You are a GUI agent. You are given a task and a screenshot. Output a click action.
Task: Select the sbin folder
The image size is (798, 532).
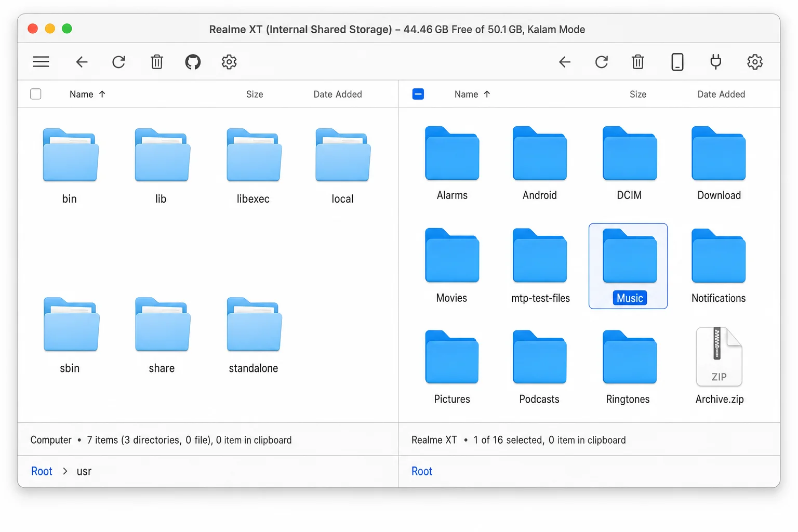pos(71,336)
